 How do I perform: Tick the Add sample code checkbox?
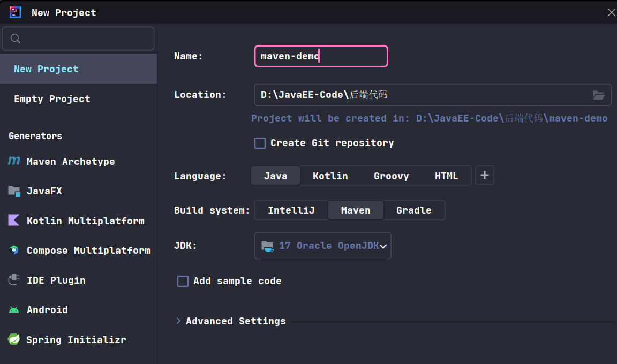point(183,281)
